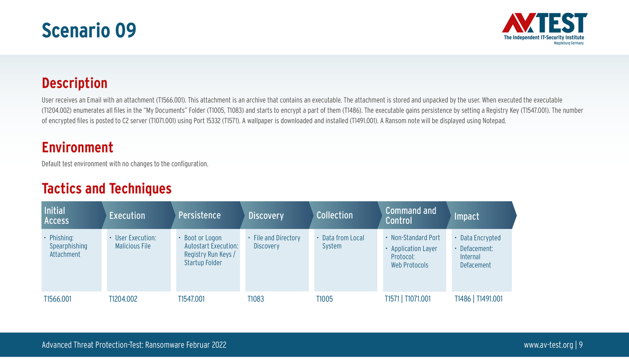Click technique ID T1566.001 under the table
629x364 pixels.
click(57, 299)
